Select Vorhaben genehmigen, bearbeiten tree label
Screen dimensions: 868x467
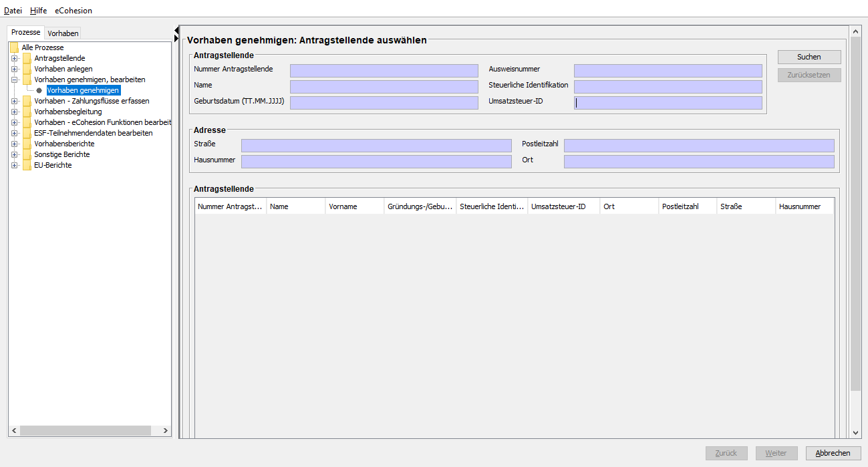click(x=90, y=80)
